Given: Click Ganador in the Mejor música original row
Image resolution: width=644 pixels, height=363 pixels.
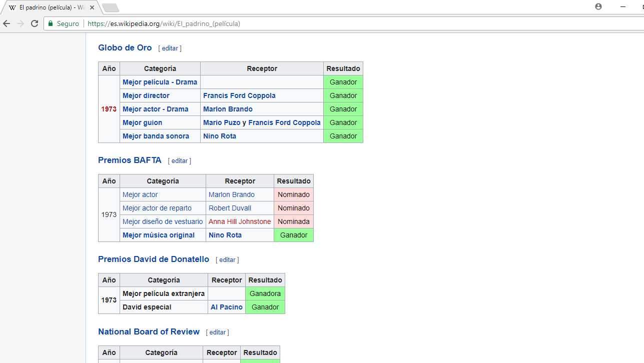Looking at the screenshot, I should pyautogui.click(x=294, y=235).
